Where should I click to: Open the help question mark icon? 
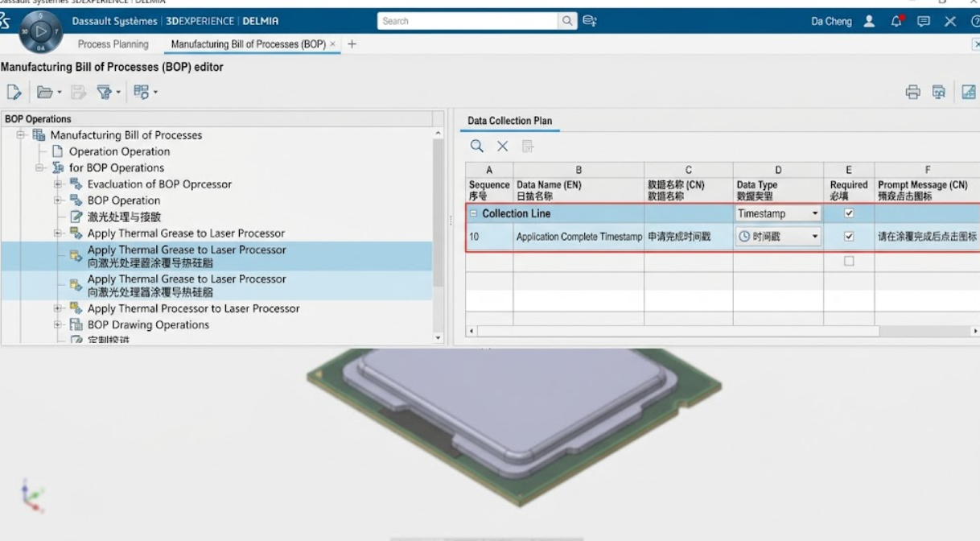point(974,22)
